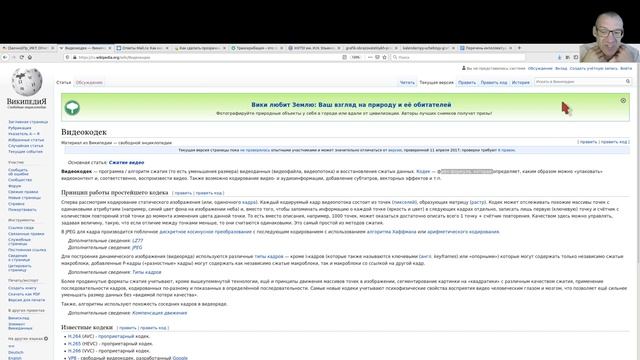640x360 pixels.
Task: Click the Wikipedia globe logo
Action: (27, 82)
